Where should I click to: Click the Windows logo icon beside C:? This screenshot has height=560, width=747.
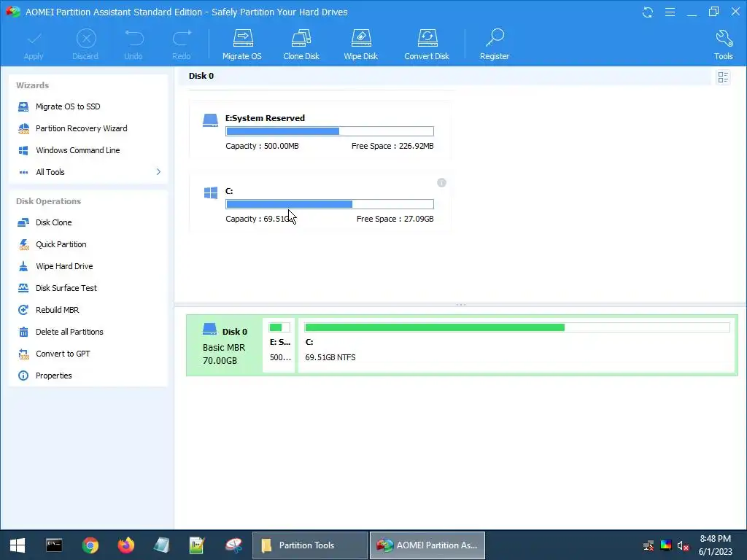tap(211, 192)
